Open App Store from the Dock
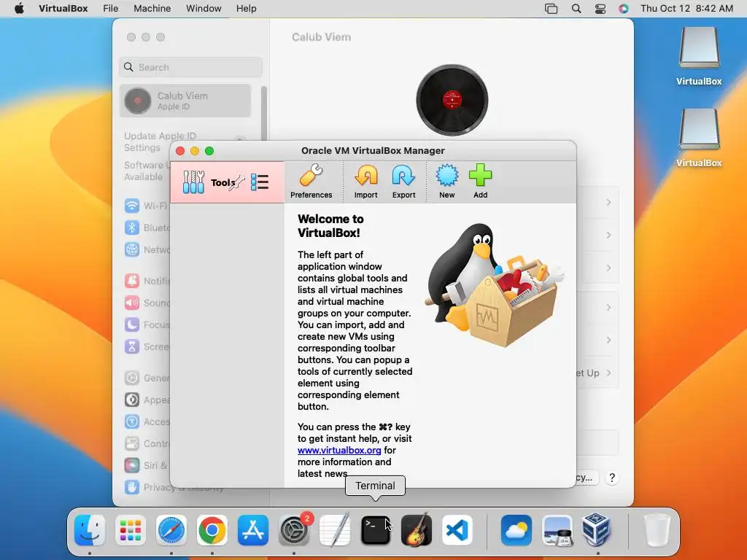747x560 pixels. (253, 530)
